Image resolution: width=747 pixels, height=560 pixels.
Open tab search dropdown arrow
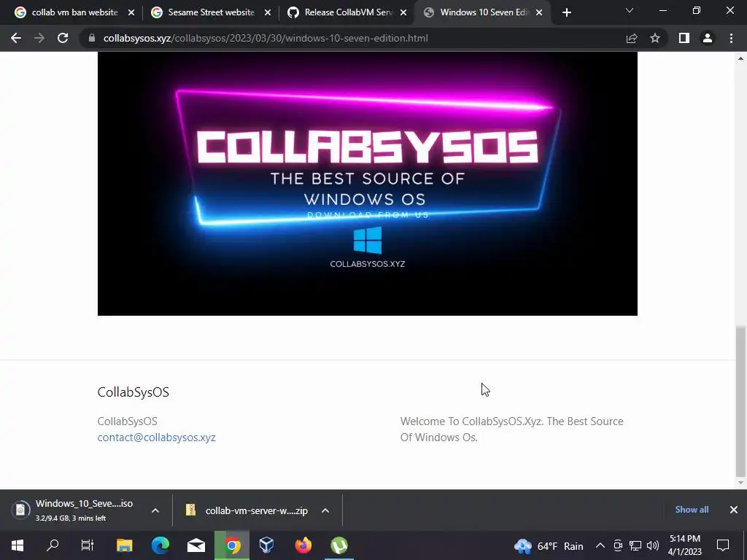(x=630, y=10)
